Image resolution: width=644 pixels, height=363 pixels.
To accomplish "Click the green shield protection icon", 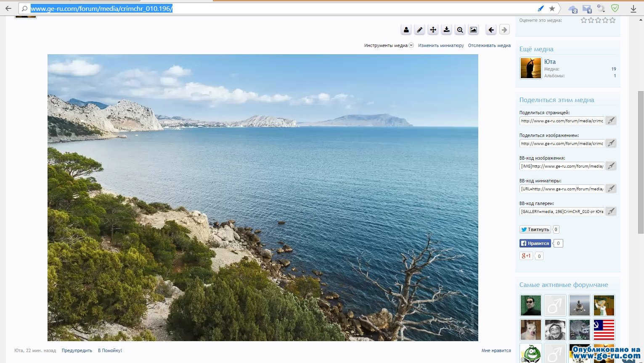I will point(615,8).
